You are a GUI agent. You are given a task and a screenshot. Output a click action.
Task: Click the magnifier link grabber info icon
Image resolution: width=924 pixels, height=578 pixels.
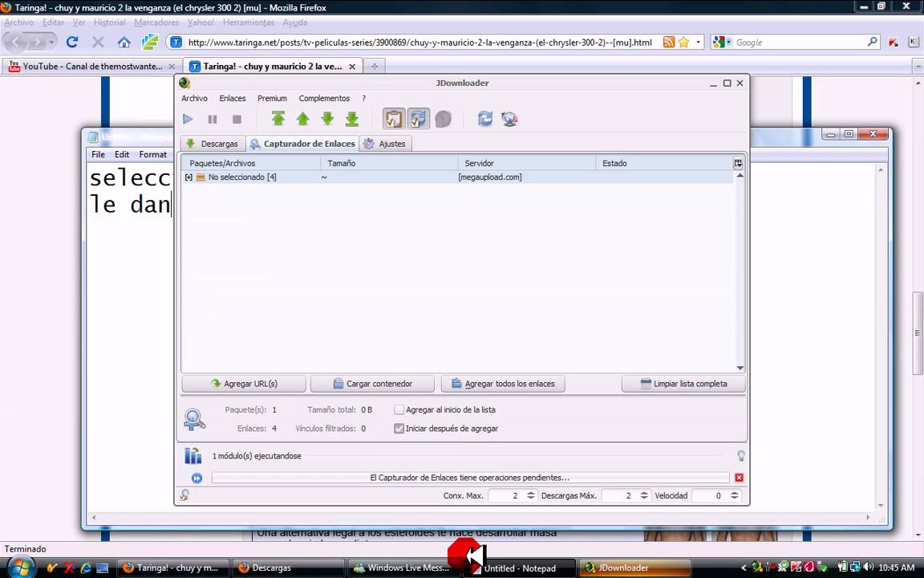coord(194,419)
